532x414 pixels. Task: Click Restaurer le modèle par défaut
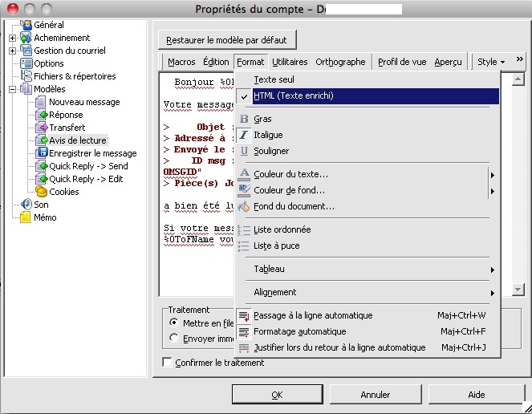pos(229,40)
